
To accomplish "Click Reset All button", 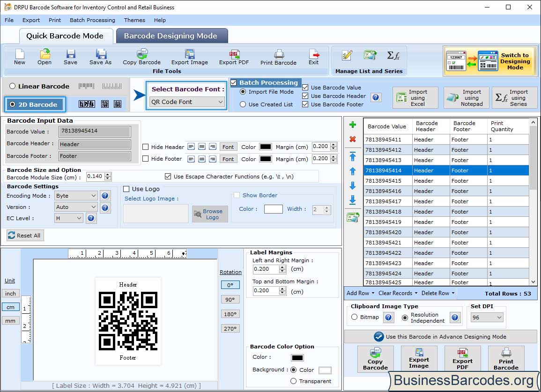I will pyautogui.click(x=25, y=235).
